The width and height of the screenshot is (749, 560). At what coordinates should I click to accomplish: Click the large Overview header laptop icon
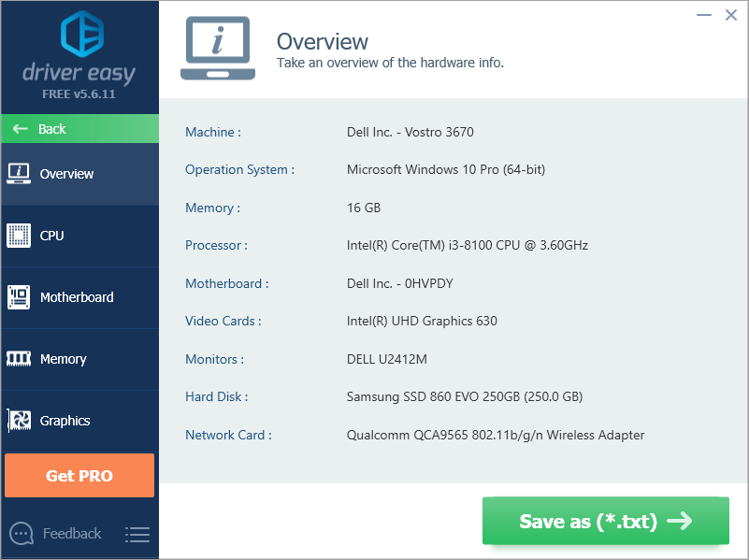[218, 49]
